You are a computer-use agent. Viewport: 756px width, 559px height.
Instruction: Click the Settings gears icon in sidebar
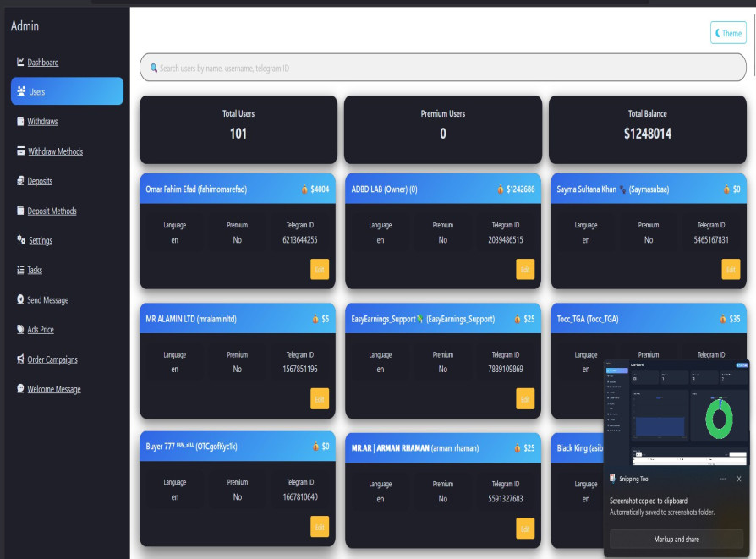click(x=20, y=240)
